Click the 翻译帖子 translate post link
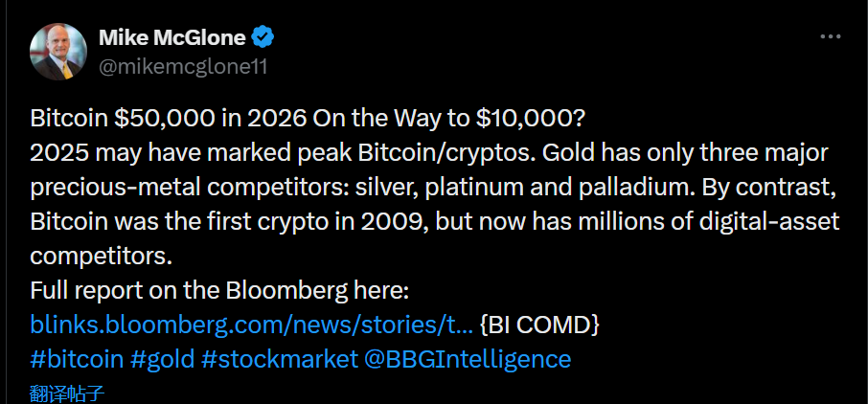The height and width of the screenshot is (404, 868). click(x=66, y=393)
